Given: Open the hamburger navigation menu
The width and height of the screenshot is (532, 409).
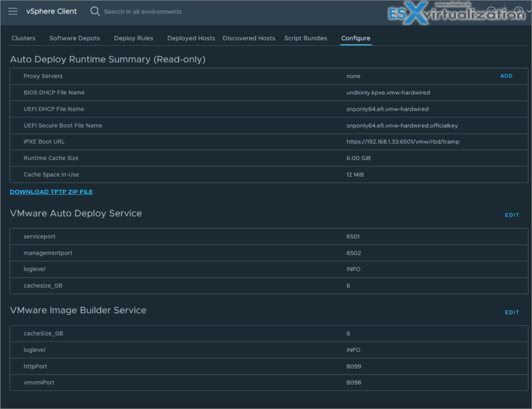Looking at the screenshot, I should click(13, 11).
